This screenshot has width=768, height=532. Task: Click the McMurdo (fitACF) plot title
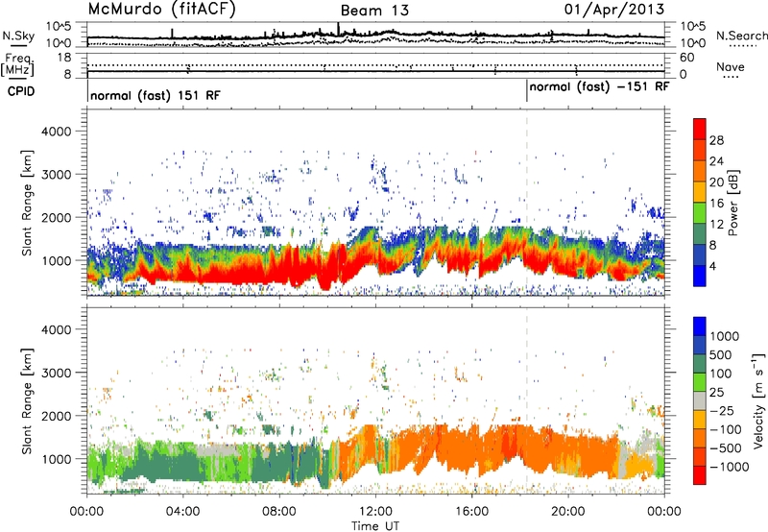tap(161, 10)
